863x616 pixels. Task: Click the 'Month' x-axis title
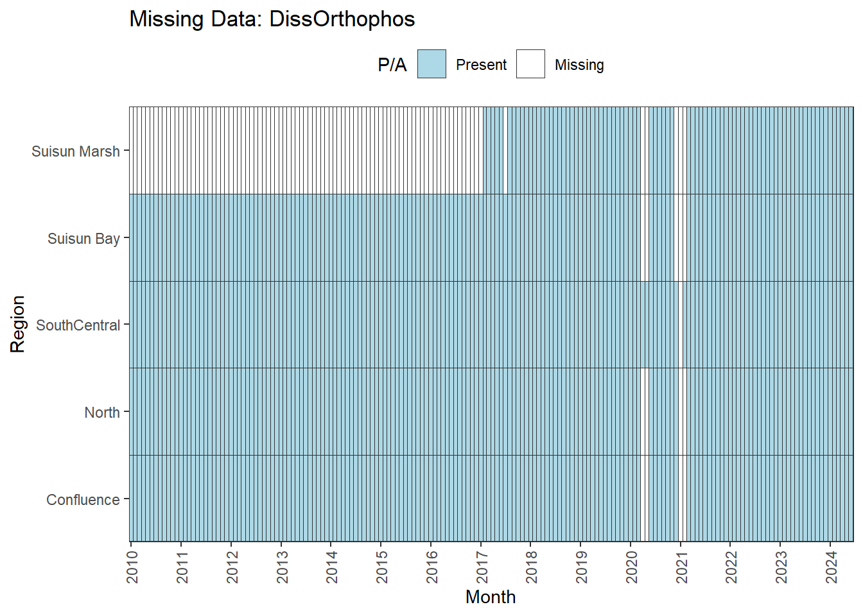coord(491,597)
